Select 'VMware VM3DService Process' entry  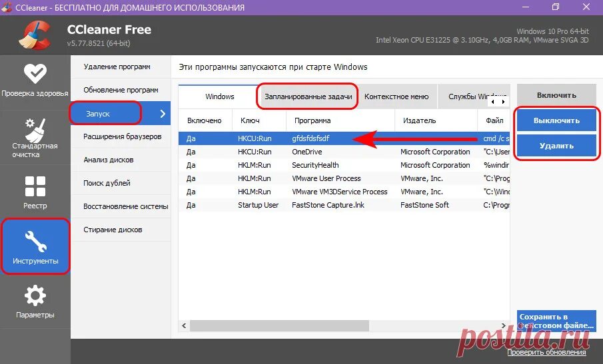pyautogui.click(x=344, y=192)
